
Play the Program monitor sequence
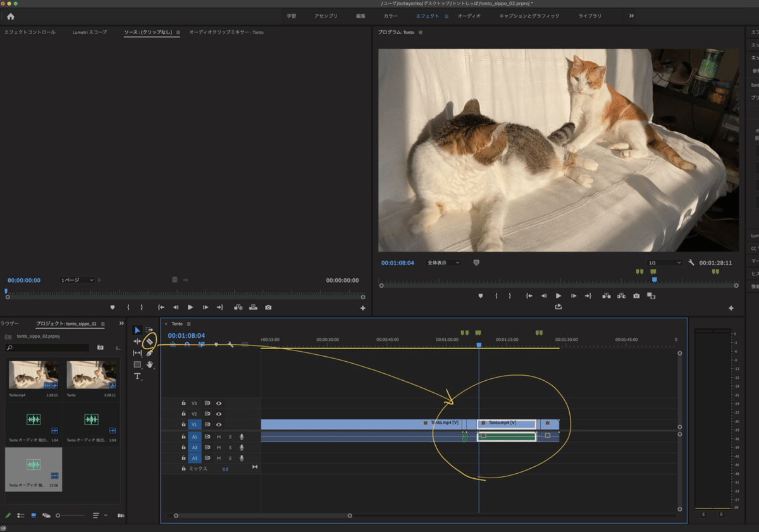[558, 295]
